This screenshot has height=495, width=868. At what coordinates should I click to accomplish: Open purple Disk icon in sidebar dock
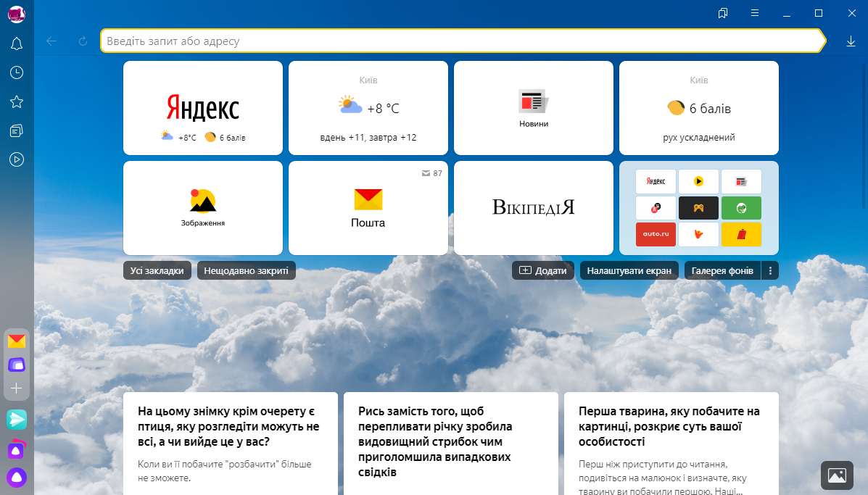pyautogui.click(x=17, y=365)
